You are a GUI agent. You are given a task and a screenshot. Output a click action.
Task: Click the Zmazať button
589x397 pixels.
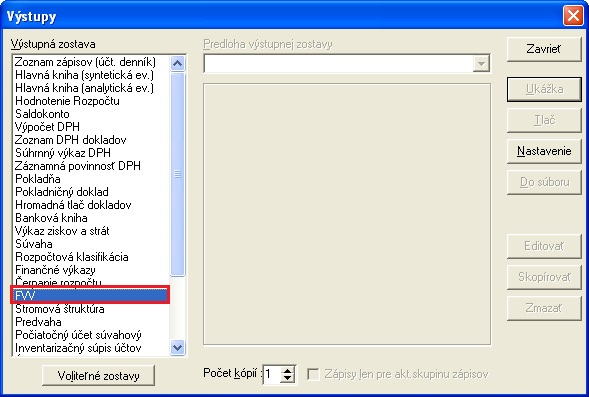pos(544,308)
